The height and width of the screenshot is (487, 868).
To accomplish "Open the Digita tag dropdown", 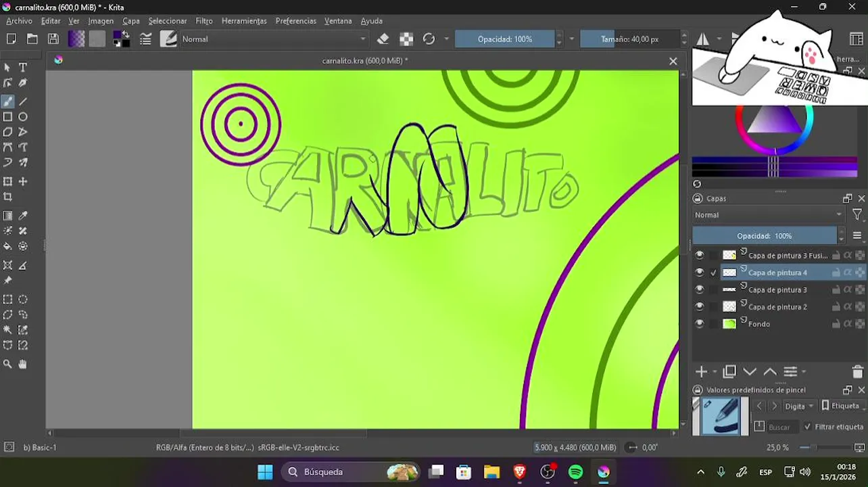I will [800, 406].
